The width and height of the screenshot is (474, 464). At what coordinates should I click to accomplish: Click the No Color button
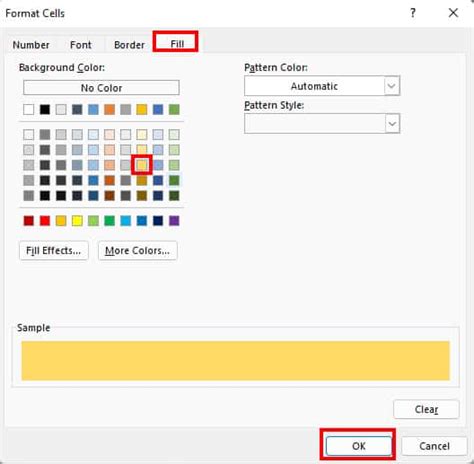coord(101,88)
